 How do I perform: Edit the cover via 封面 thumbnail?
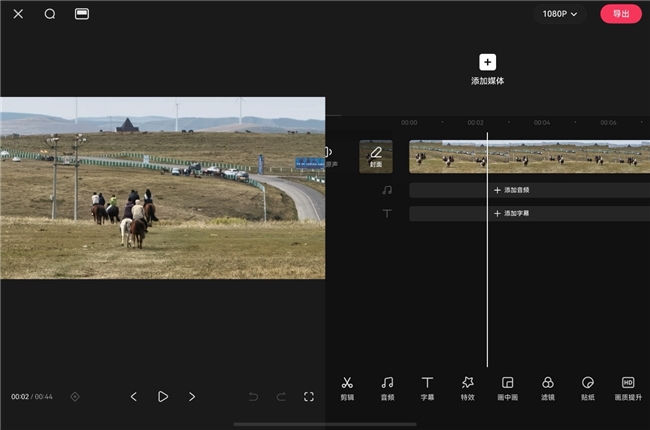click(376, 156)
